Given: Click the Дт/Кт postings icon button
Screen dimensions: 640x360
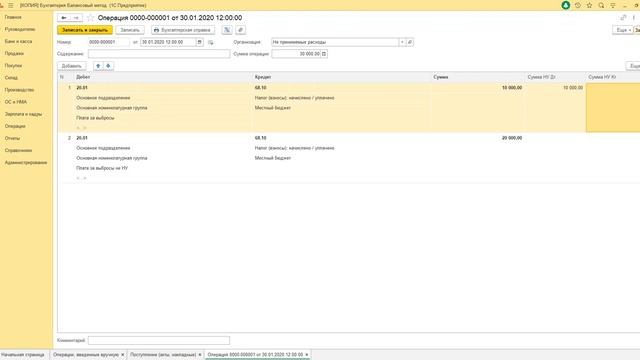Looking at the screenshot, I should [x=227, y=30].
